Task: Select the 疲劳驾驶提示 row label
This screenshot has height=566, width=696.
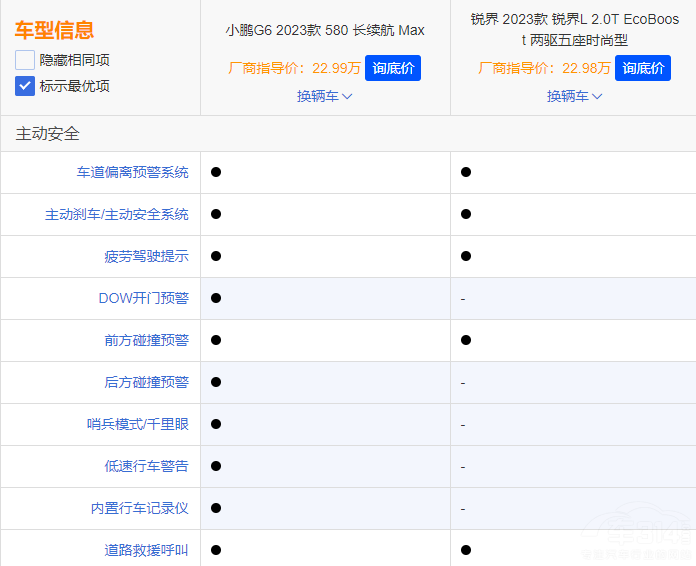Action: 146,256
